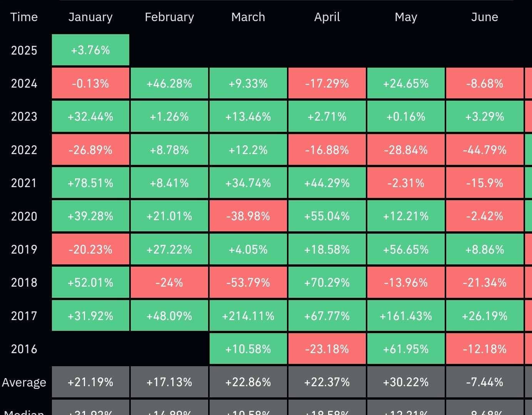Select the -44.79% June 2022 cell
The height and width of the screenshot is (415, 532).
point(484,150)
